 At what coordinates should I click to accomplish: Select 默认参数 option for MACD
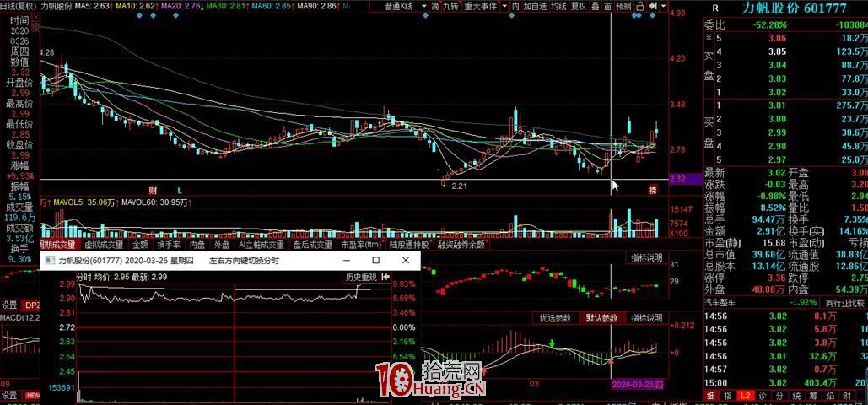[x=601, y=318]
